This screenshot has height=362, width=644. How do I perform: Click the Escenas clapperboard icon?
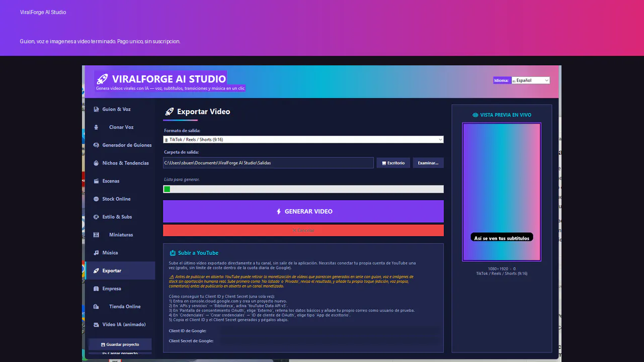(x=96, y=181)
